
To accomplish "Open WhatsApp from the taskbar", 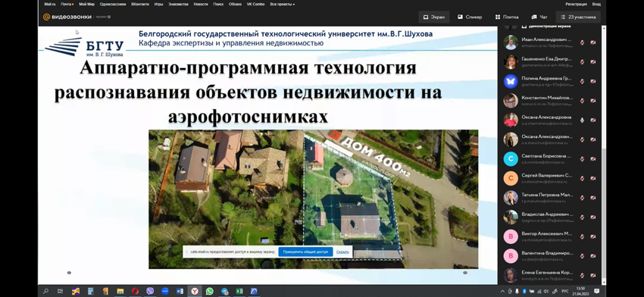I will point(209,291).
